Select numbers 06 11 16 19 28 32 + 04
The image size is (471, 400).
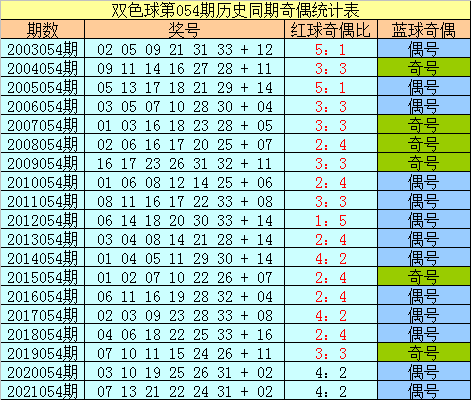[x=185, y=296]
